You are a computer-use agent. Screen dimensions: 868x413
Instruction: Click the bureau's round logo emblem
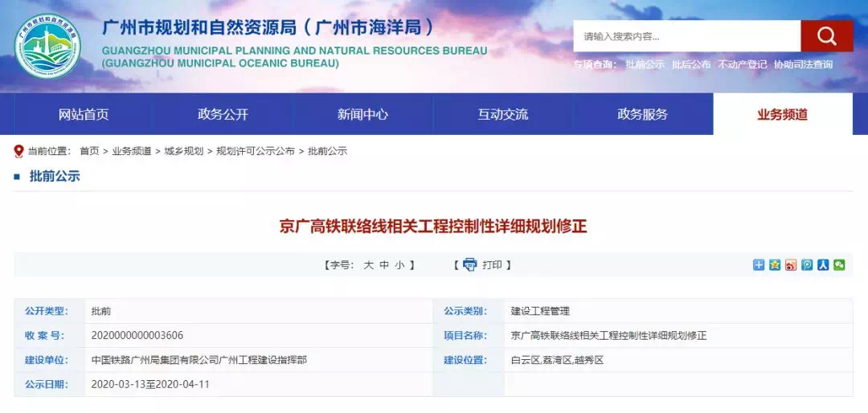coord(47,46)
